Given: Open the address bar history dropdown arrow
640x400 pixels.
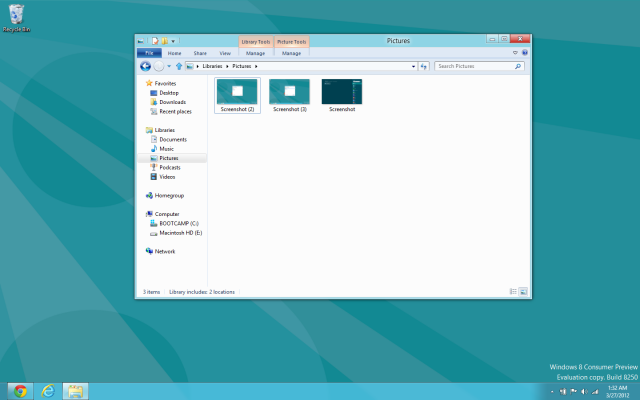Looking at the screenshot, I should pos(413,66).
